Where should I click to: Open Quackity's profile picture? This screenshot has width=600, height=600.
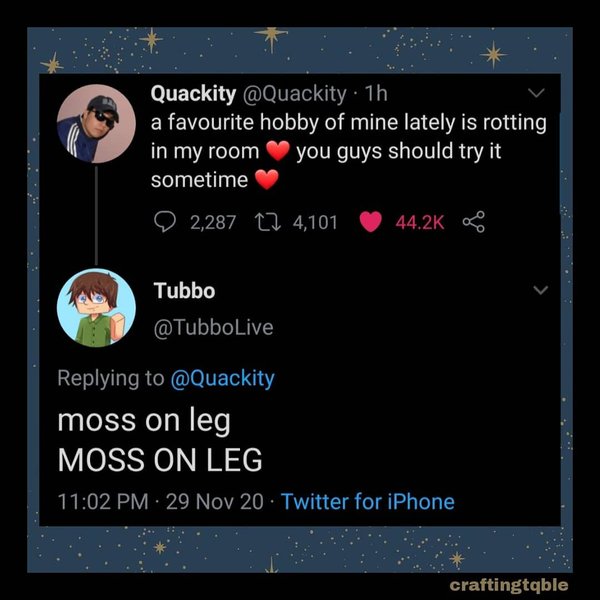click(x=96, y=124)
